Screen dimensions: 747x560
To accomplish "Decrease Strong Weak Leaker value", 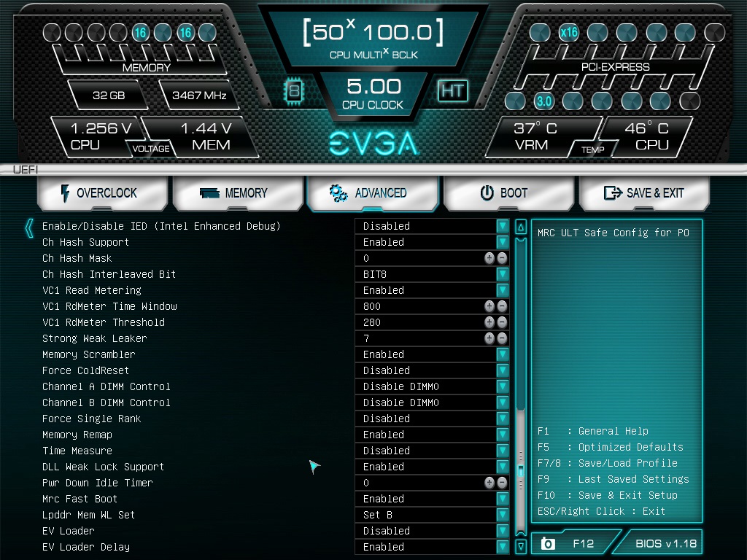I will click(x=502, y=338).
